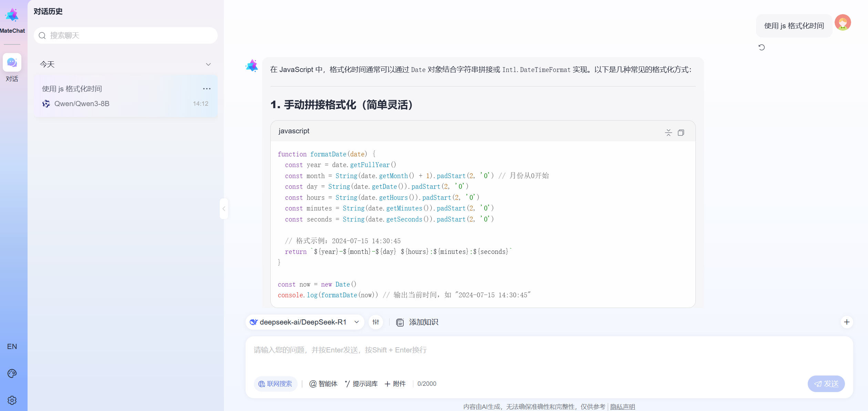The image size is (868, 411).
Task: Regenerate response with the retry icon
Action: point(762,47)
